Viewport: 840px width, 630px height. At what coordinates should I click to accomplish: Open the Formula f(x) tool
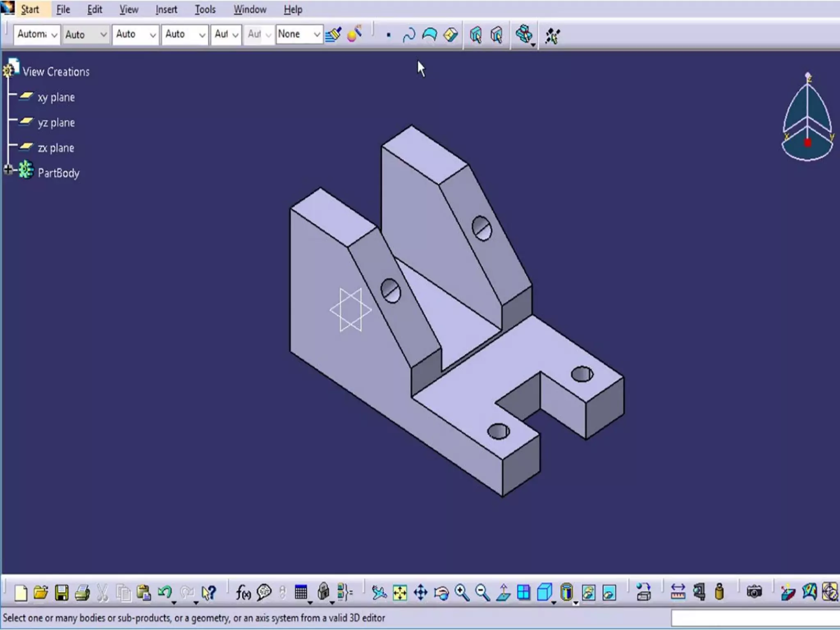pos(243,593)
